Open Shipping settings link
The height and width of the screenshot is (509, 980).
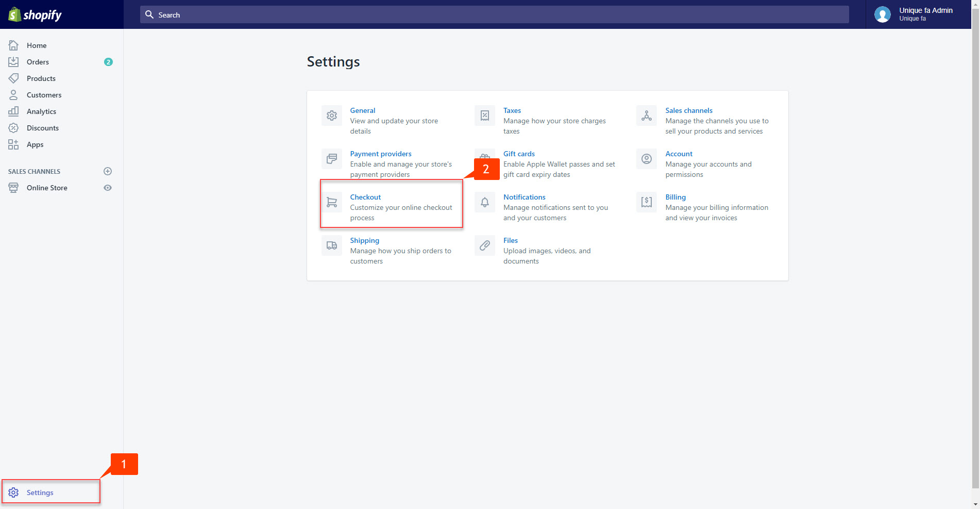coord(365,240)
